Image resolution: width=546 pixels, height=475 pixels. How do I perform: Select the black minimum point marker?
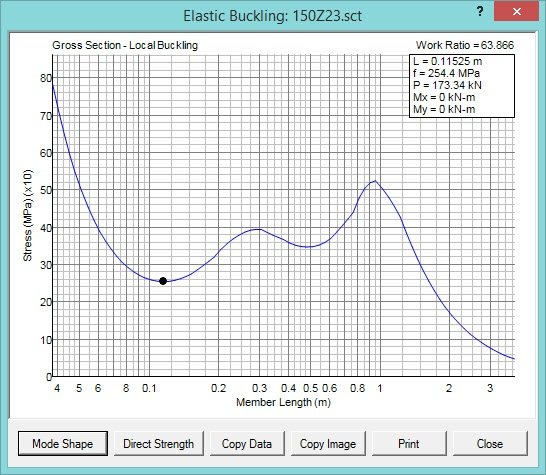click(163, 281)
